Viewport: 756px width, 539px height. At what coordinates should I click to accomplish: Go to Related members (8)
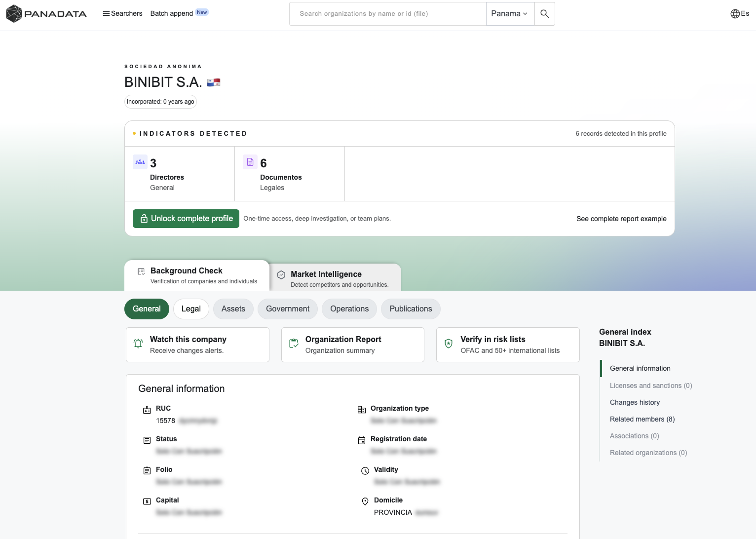642,419
